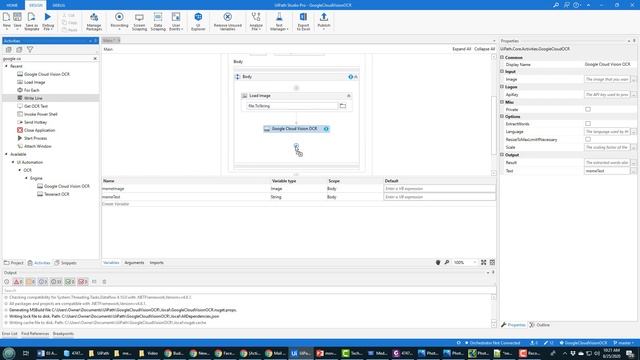Click the Windows Start button
Viewport: 640px width, 360px height.
coord(9,353)
